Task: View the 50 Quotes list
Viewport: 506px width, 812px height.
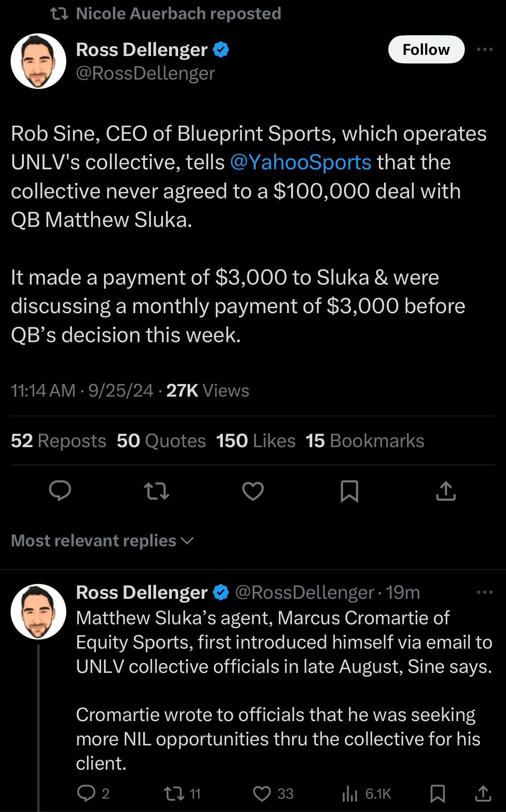Action: pyautogui.click(x=161, y=441)
